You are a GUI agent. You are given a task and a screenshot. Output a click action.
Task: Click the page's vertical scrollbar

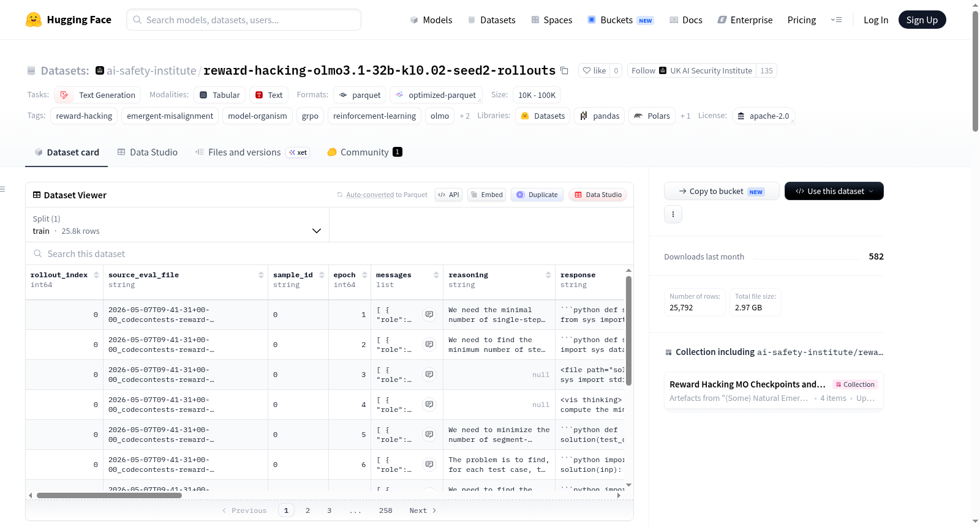click(x=975, y=70)
